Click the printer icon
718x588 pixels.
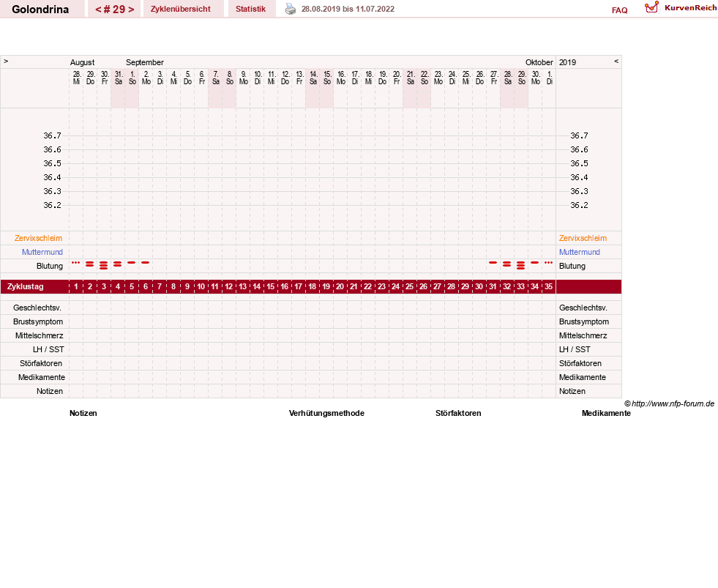click(291, 9)
